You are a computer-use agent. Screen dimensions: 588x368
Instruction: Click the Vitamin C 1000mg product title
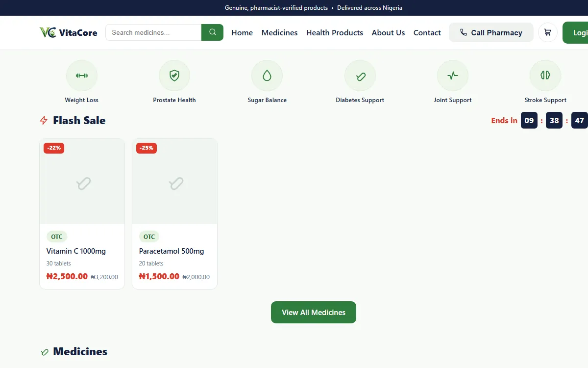click(76, 251)
